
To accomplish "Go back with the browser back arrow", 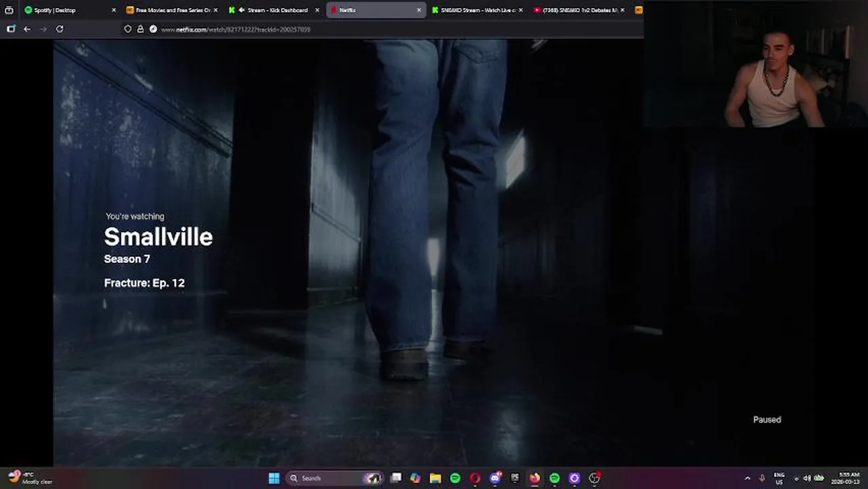I will 27,29.
